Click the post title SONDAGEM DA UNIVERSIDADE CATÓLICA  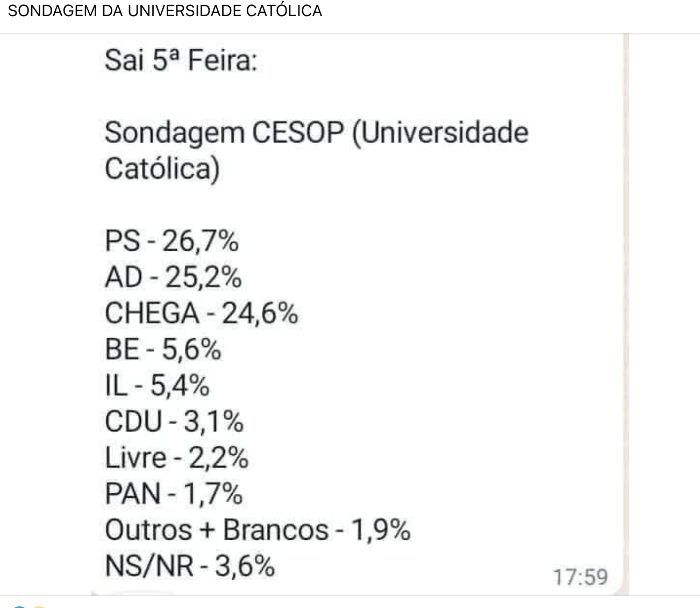(165, 11)
